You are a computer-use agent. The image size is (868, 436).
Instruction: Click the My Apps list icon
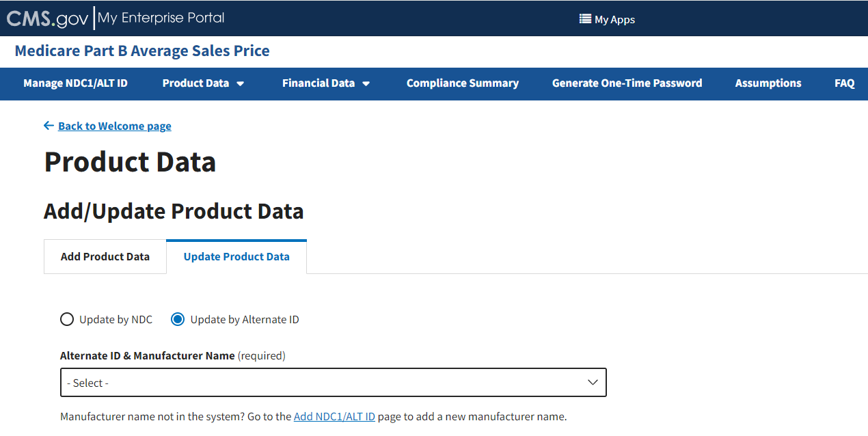tap(585, 19)
